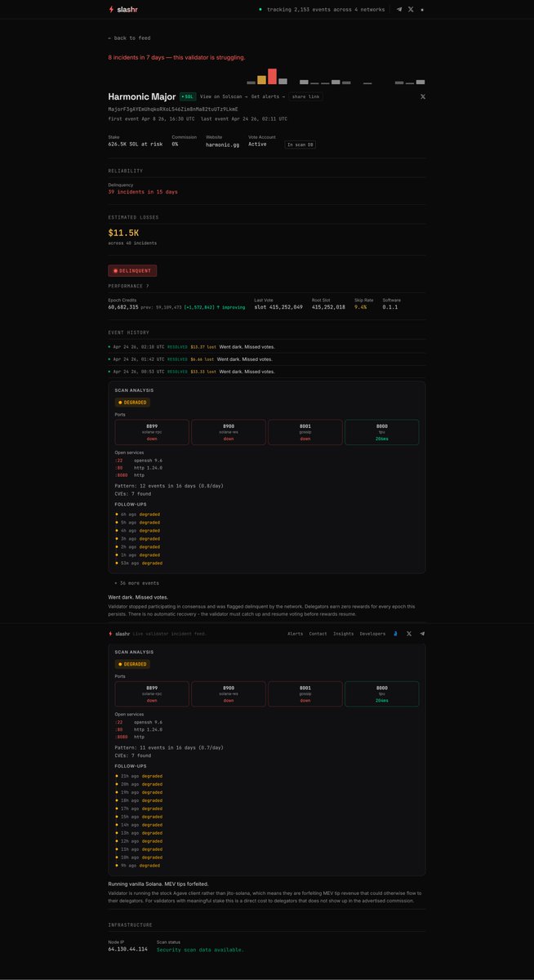The height and width of the screenshot is (980, 534).
Task: Select the 9h ago degraded follow-up
Action: pos(138,865)
